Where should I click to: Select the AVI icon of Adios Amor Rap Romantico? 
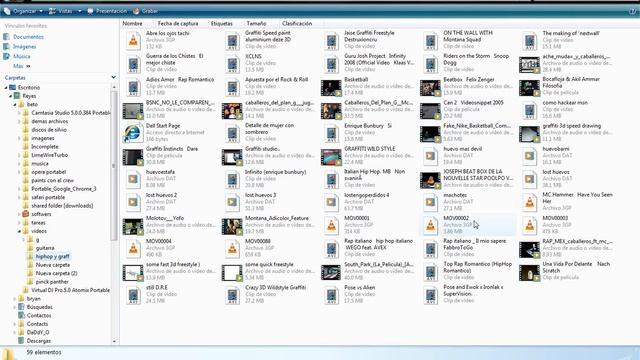[133, 87]
